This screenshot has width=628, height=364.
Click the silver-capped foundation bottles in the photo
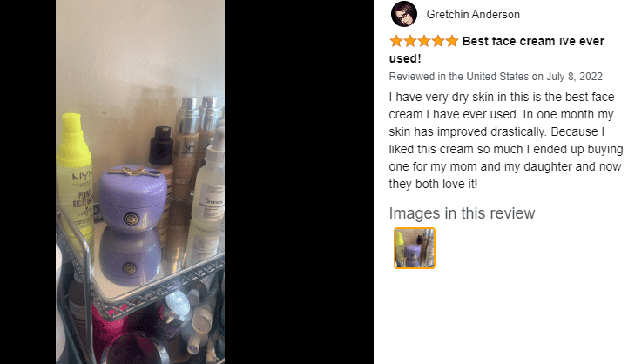tap(196, 145)
